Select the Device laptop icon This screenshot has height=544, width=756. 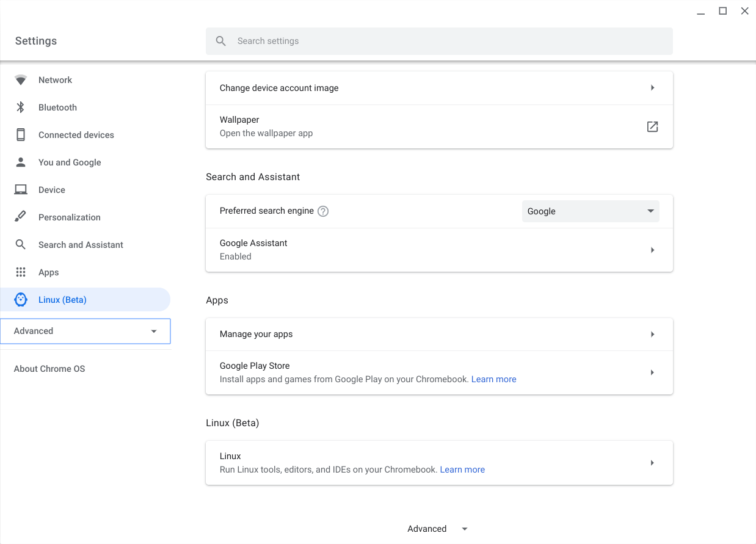point(21,190)
